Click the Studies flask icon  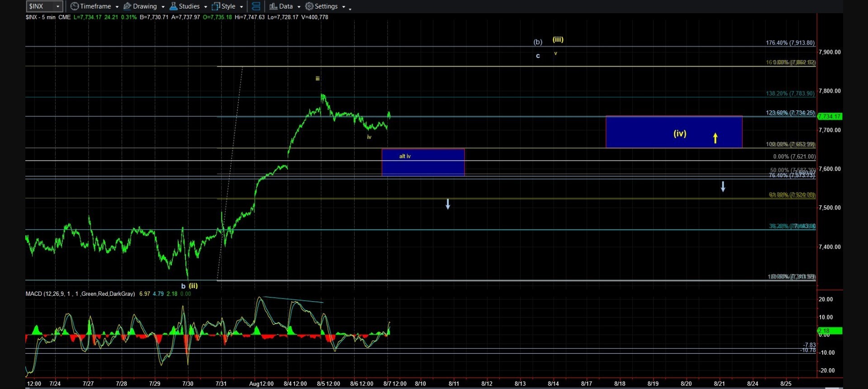[x=173, y=6]
